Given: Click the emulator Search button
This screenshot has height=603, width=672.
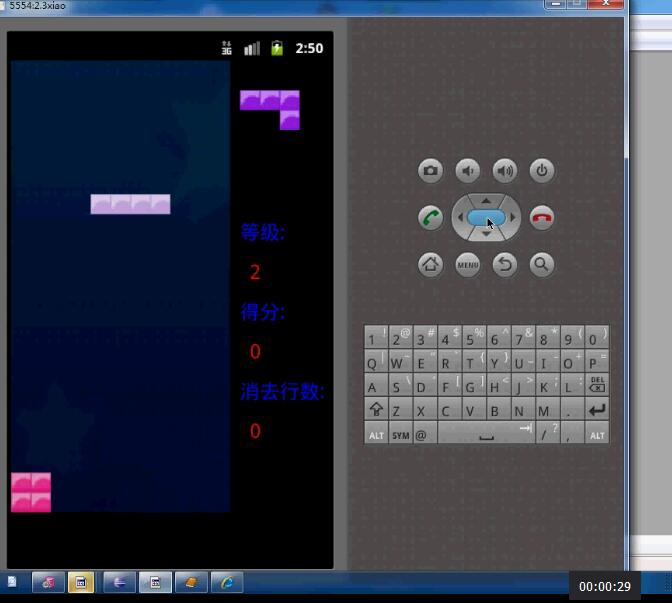Looking at the screenshot, I should [x=542, y=264].
